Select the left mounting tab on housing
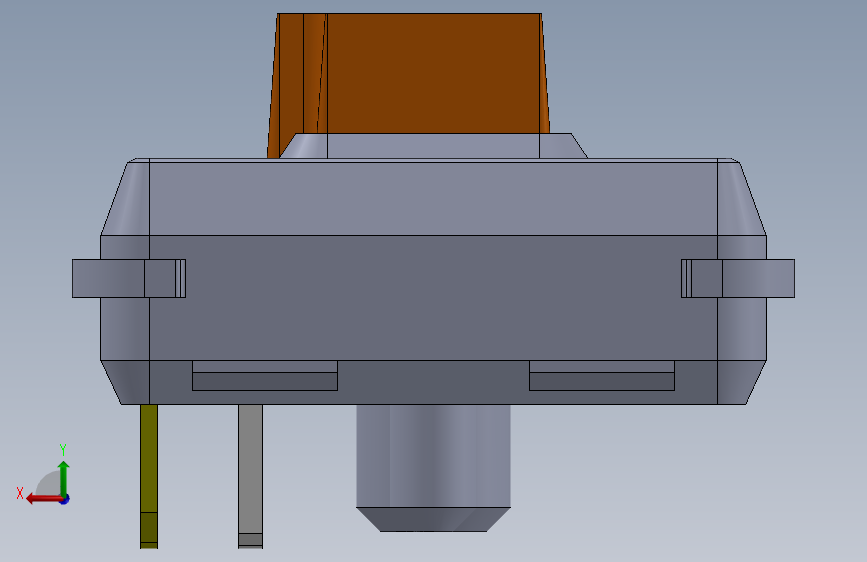867x562 pixels. (x=129, y=278)
